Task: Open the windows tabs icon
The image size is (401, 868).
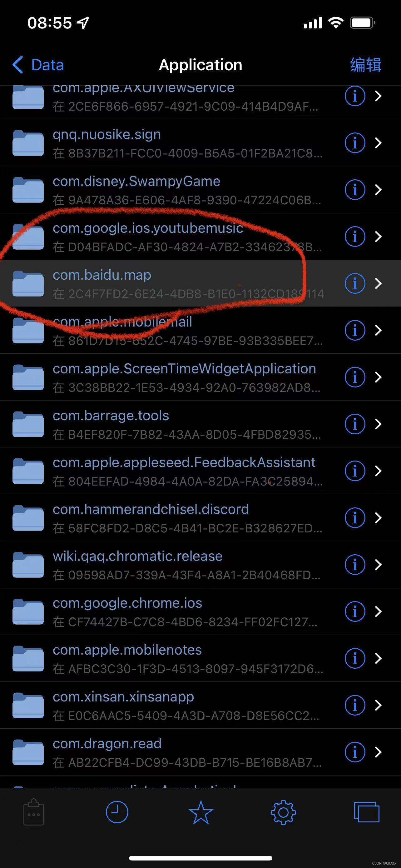Action: pyautogui.click(x=367, y=812)
